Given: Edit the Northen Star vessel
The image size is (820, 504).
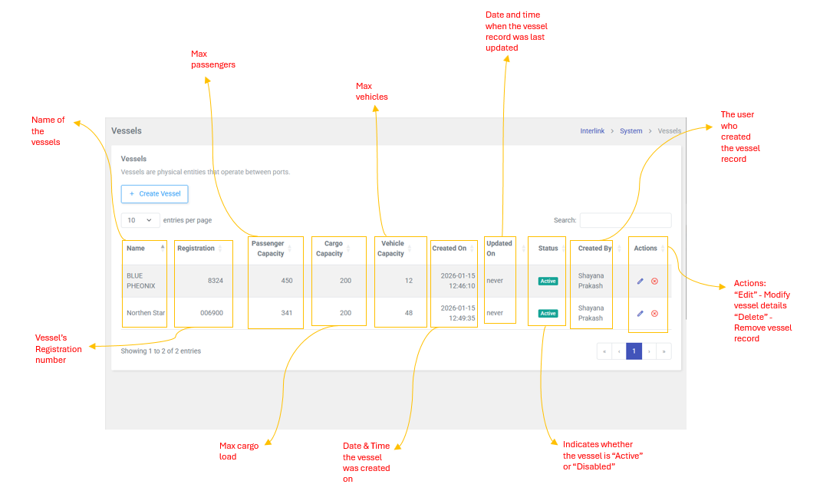Looking at the screenshot, I should (x=641, y=314).
